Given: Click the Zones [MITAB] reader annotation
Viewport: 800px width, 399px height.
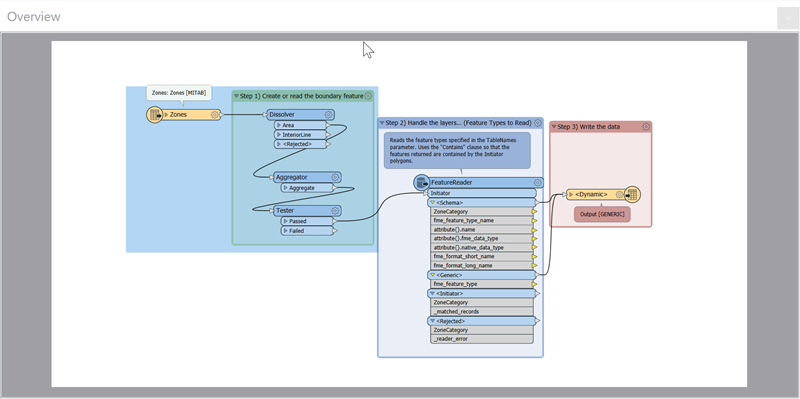Looking at the screenshot, I should coord(179,93).
